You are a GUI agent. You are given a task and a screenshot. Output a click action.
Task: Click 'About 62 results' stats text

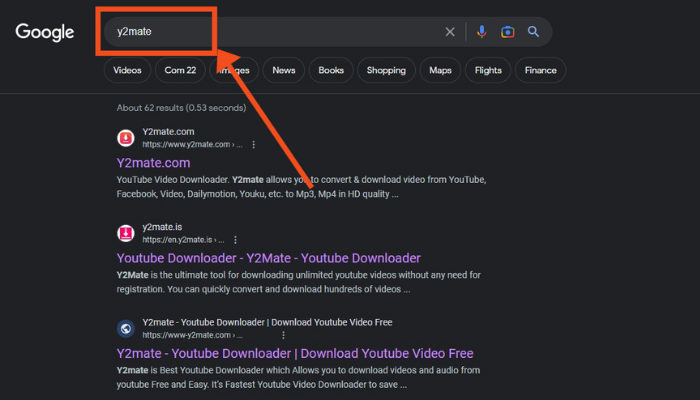tap(181, 108)
